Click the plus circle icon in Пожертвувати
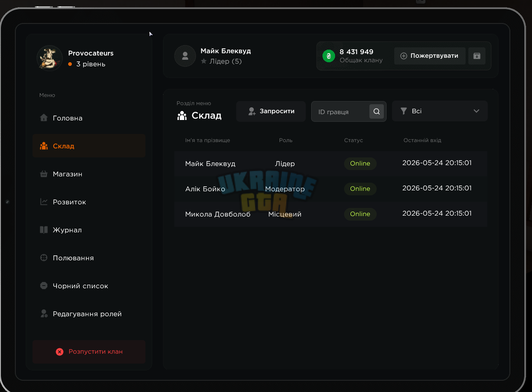The image size is (532, 392). coord(403,56)
